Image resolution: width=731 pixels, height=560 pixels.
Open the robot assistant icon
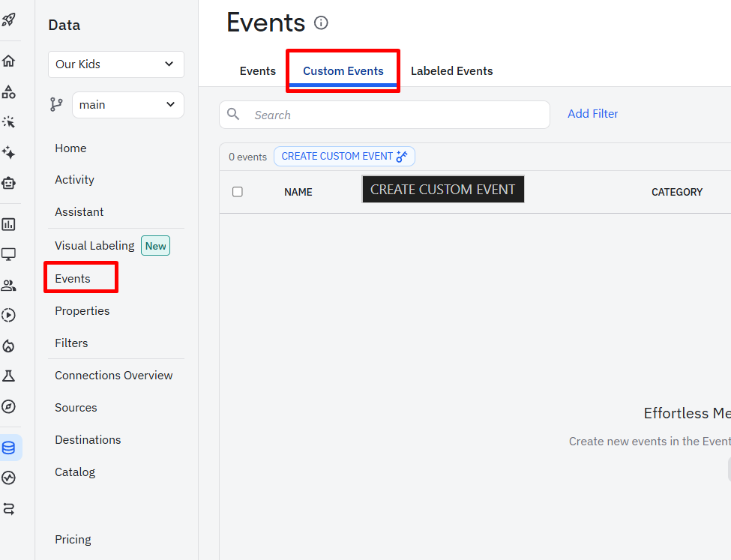coord(9,183)
